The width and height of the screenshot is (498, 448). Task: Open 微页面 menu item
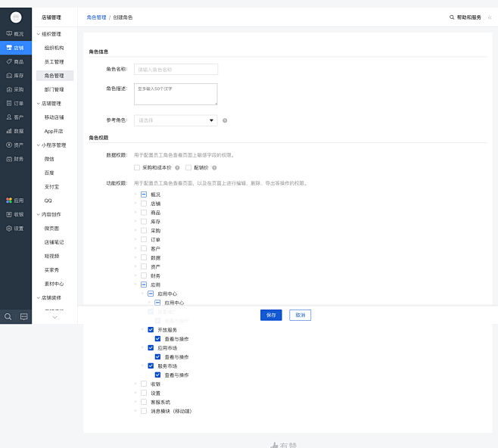click(x=51, y=229)
